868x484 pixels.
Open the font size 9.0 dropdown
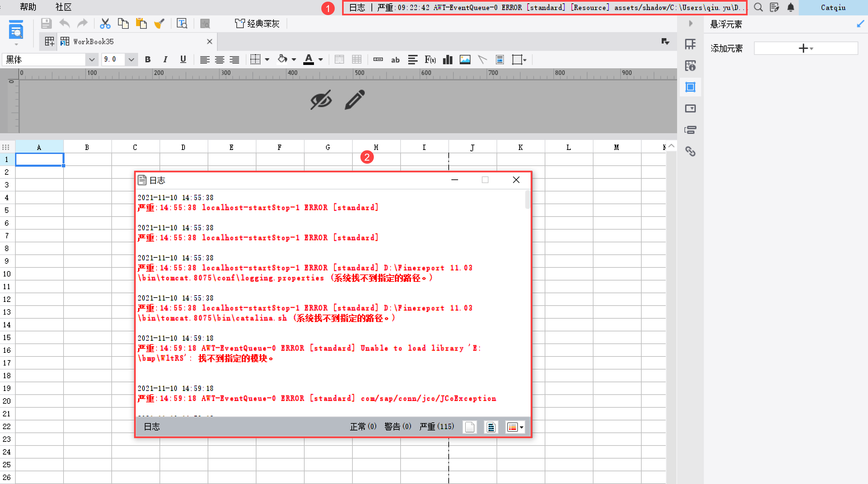click(x=131, y=60)
